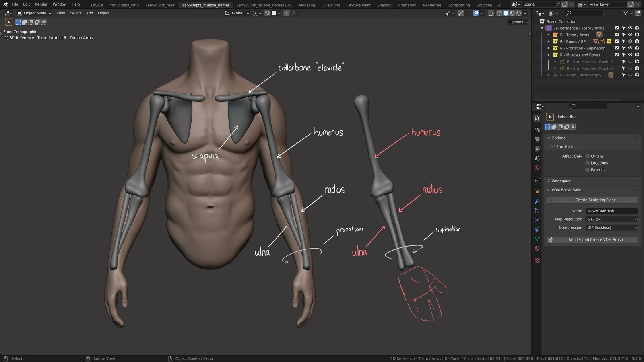Enable snapping with the magnet icon
The height and width of the screenshot is (362, 644).
click(268, 13)
